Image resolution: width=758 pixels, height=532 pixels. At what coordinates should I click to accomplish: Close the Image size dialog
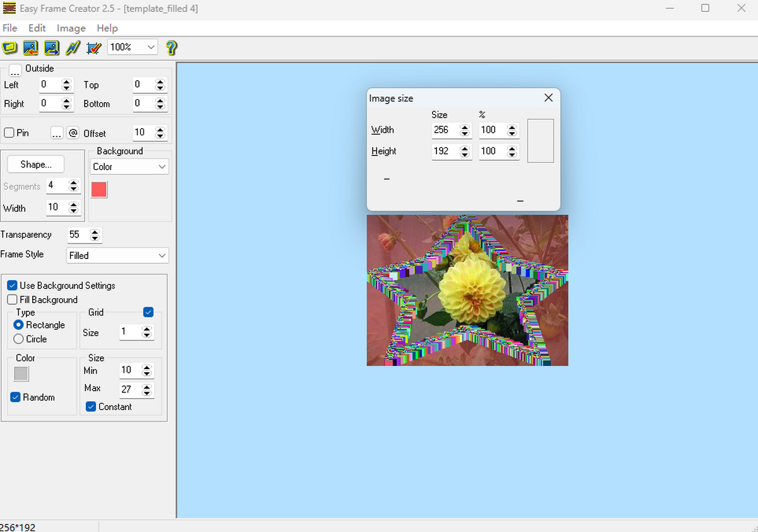(x=548, y=98)
